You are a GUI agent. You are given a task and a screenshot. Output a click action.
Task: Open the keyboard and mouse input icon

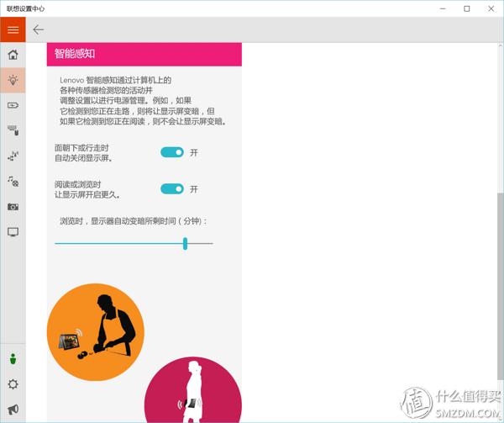click(x=13, y=130)
